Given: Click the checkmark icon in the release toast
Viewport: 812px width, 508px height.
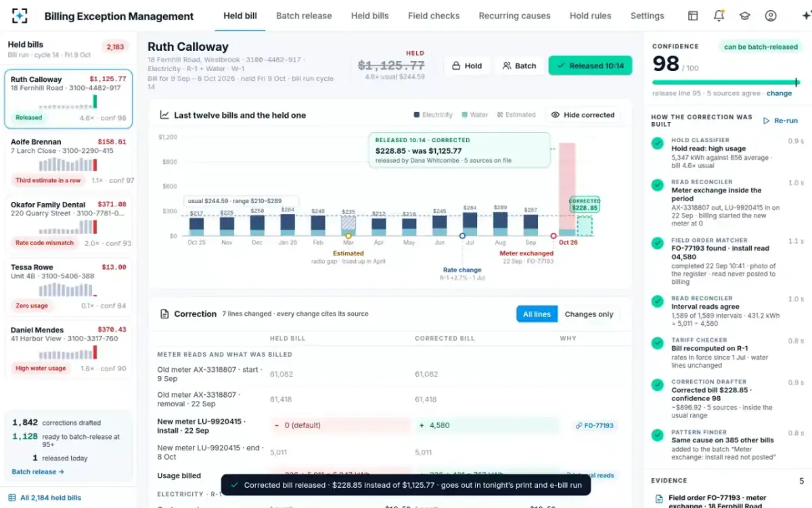Looking at the screenshot, I should (234, 485).
